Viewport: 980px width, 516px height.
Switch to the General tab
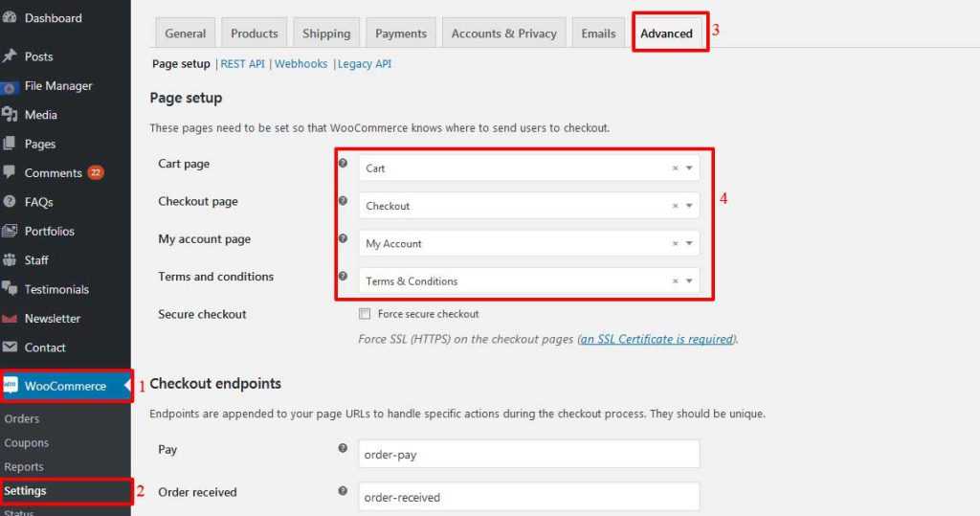click(x=185, y=34)
